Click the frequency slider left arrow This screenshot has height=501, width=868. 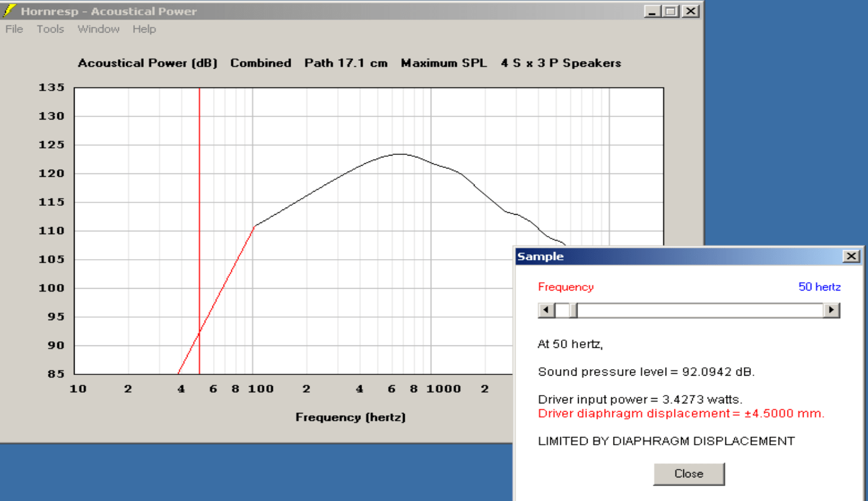[x=546, y=310]
